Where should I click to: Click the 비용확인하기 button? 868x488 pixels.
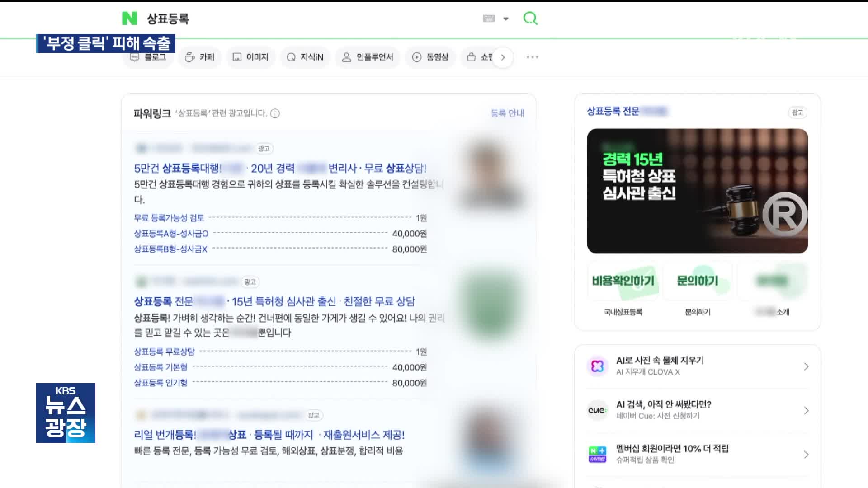coord(623,281)
